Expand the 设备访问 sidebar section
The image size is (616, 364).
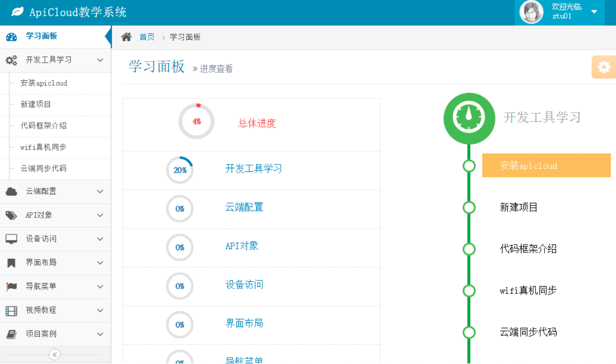[x=100, y=239]
